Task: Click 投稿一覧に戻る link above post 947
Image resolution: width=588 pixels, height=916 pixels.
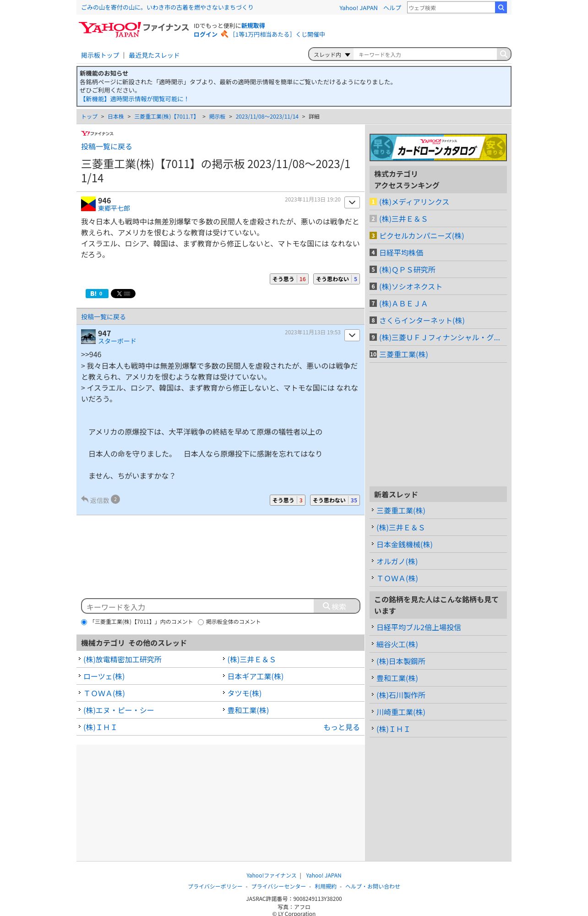Action: (x=103, y=317)
